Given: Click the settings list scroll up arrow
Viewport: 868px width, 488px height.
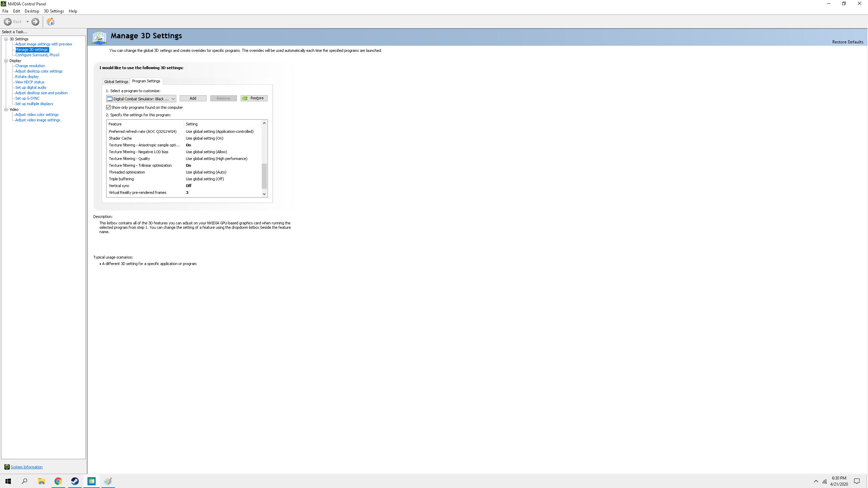Looking at the screenshot, I should (x=264, y=123).
